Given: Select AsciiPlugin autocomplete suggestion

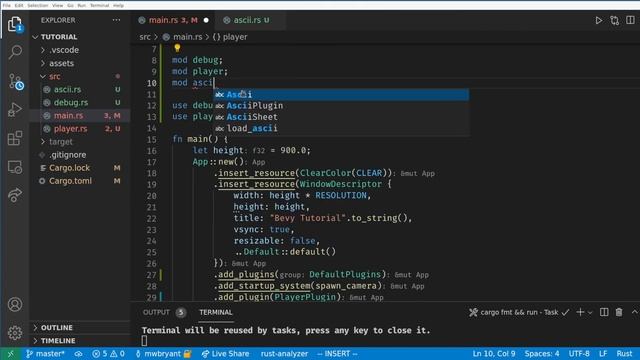Looking at the screenshot, I should tap(342, 106).
